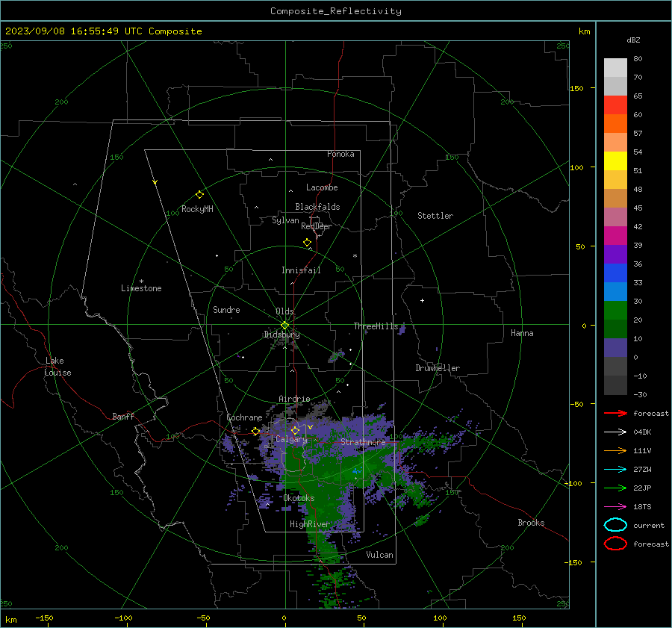Image resolution: width=672 pixels, height=628 pixels.
Task: Click the Lake Louise map label
Action: click(x=57, y=367)
